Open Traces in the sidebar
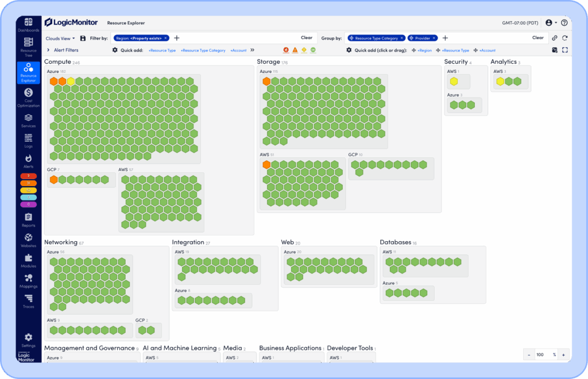Screen dimensions: 588x379 [28, 301]
